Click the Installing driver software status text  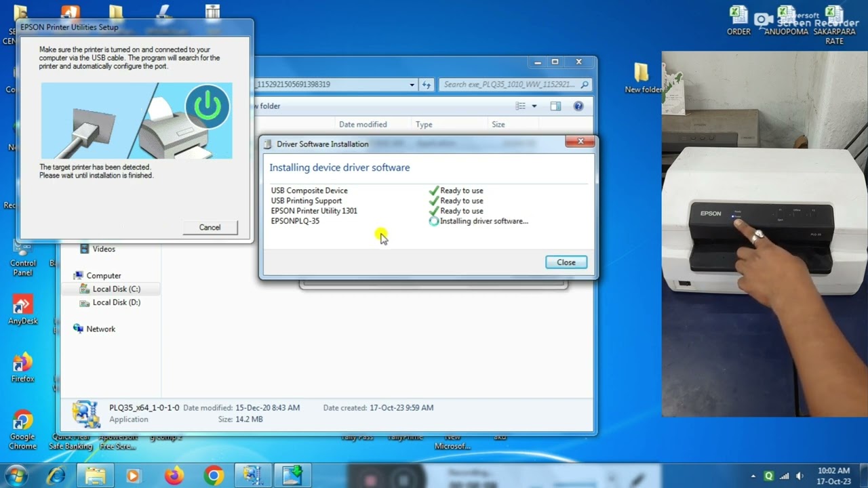click(484, 221)
